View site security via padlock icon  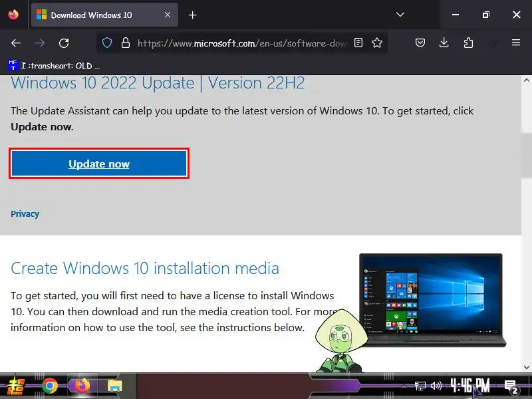coord(126,43)
